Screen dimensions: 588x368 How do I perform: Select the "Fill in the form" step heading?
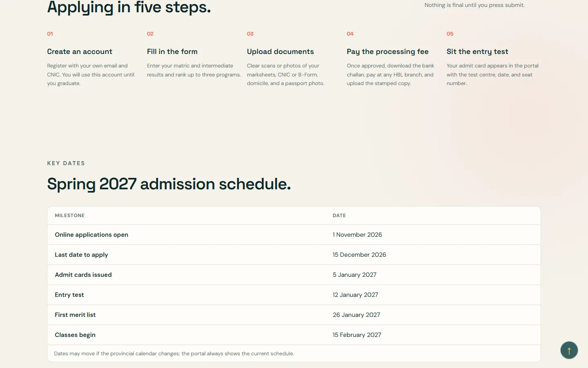172,52
